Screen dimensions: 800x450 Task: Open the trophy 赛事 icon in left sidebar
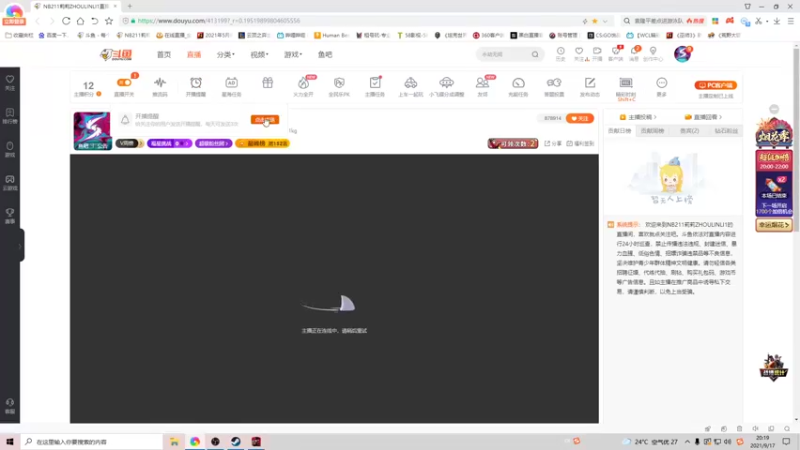pos(10,215)
